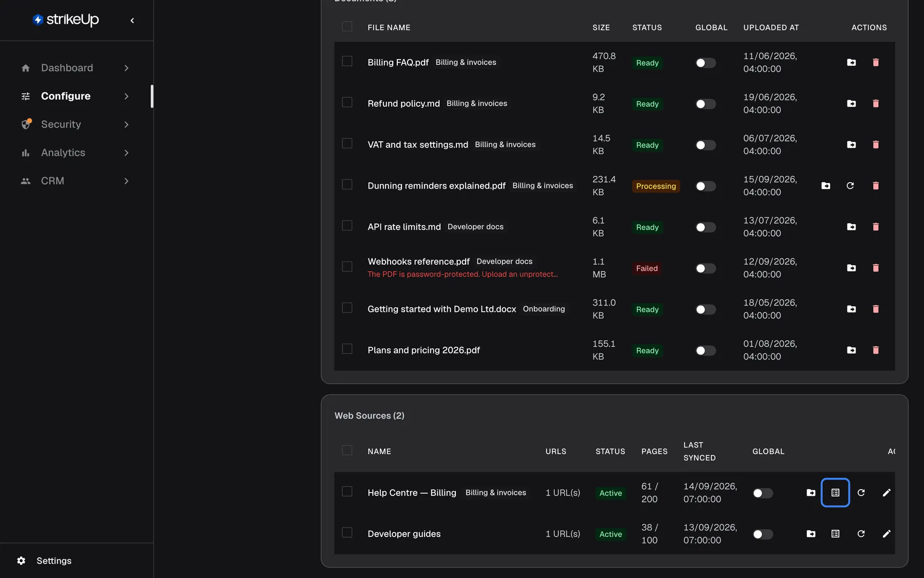The image size is (924, 578).
Task: Click the Failed status badge
Action: (x=647, y=268)
